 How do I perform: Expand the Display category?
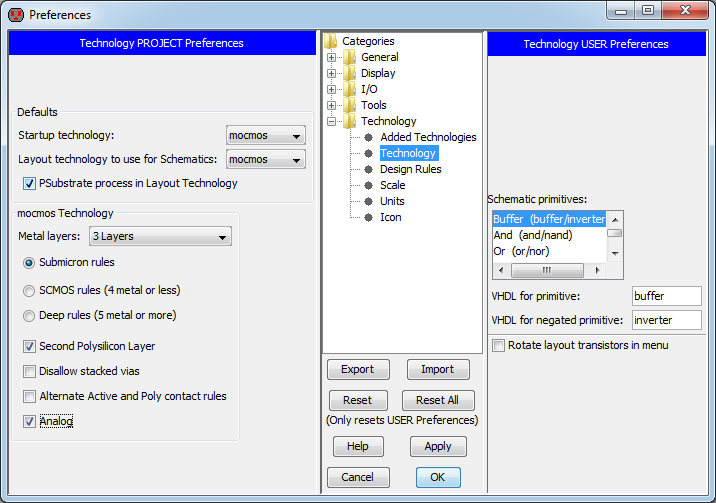tap(332, 73)
